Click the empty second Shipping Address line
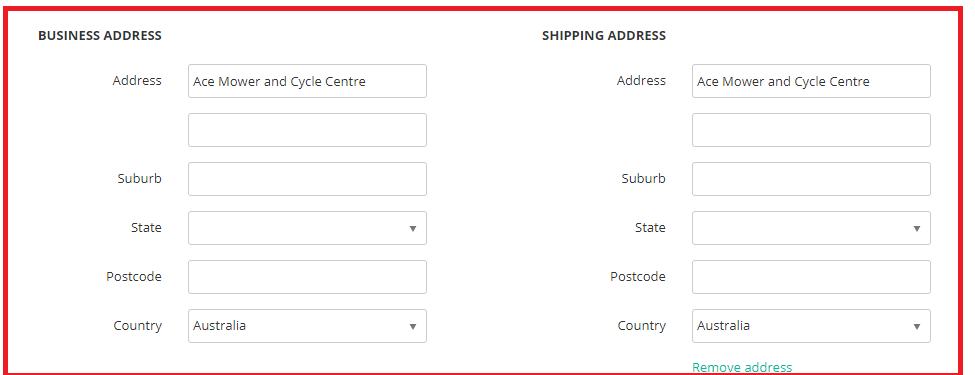Screen dimensions: 975x375 [811, 130]
